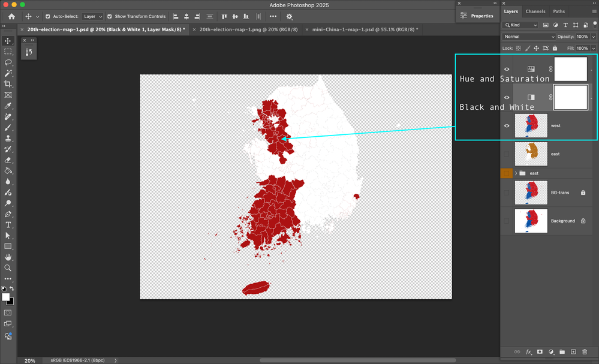This screenshot has width=599, height=364.
Task: Disable Show Transform Controls checkbox
Action: click(x=110, y=17)
